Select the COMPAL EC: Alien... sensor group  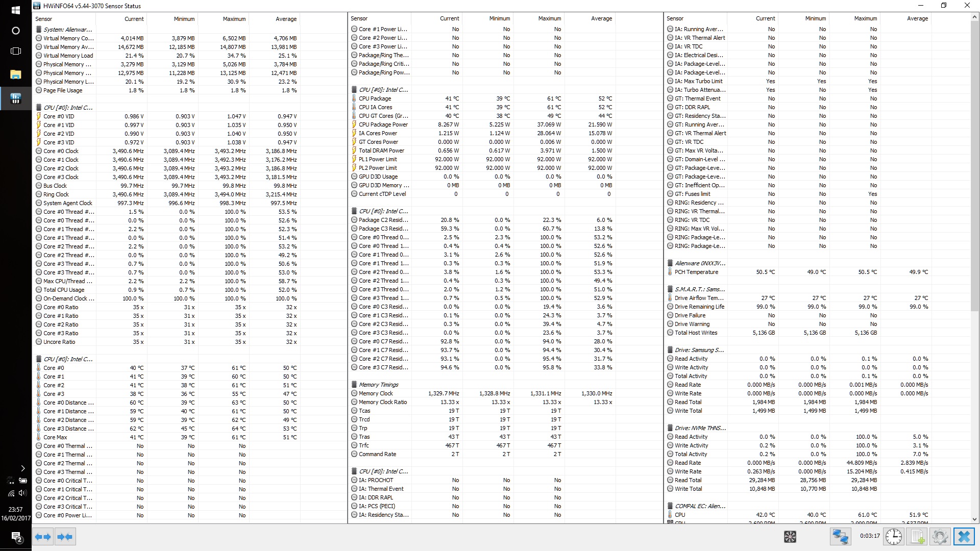(699, 506)
